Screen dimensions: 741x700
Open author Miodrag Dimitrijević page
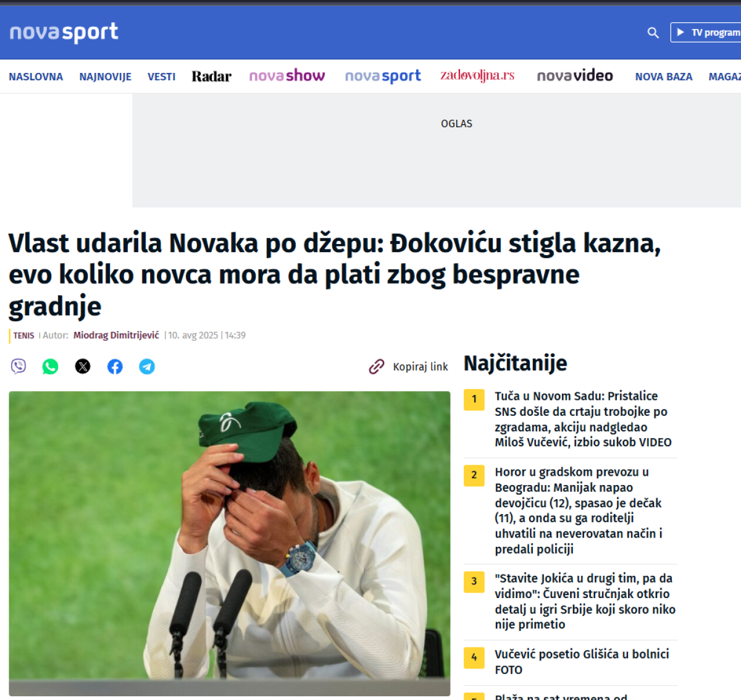(x=116, y=335)
